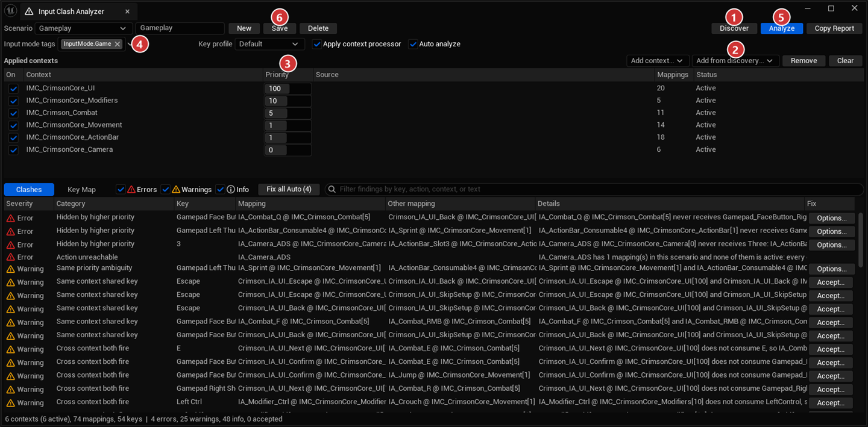
Task: Uncheck the Warnings severity filter checkbox
Action: click(x=165, y=189)
